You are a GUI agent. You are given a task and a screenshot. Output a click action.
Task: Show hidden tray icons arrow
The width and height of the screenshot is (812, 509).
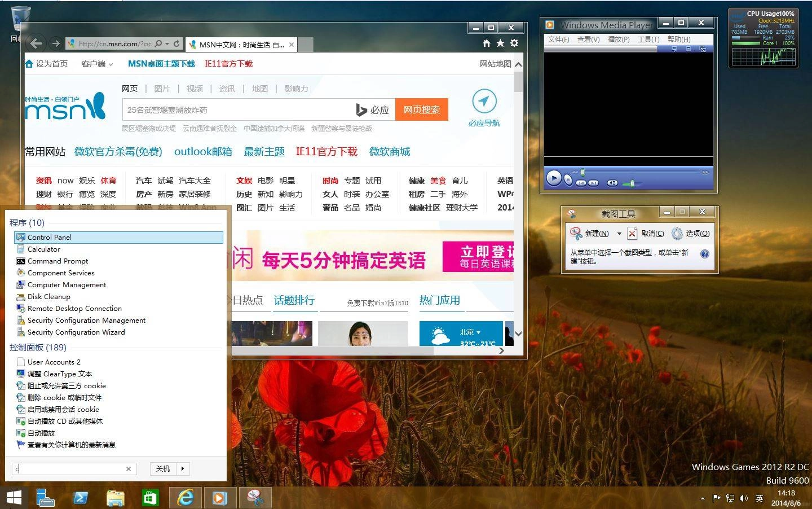click(703, 498)
